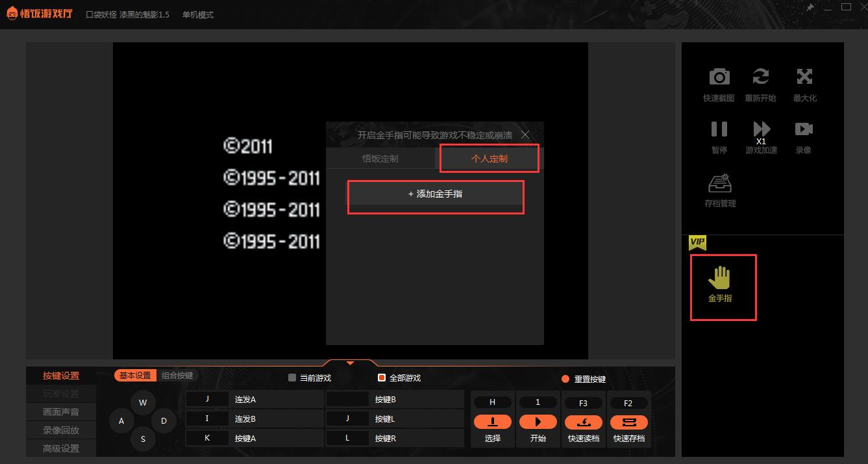
Task: Start recording with 录像 icon
Action: pyautogui.click(x=804, y=129)
